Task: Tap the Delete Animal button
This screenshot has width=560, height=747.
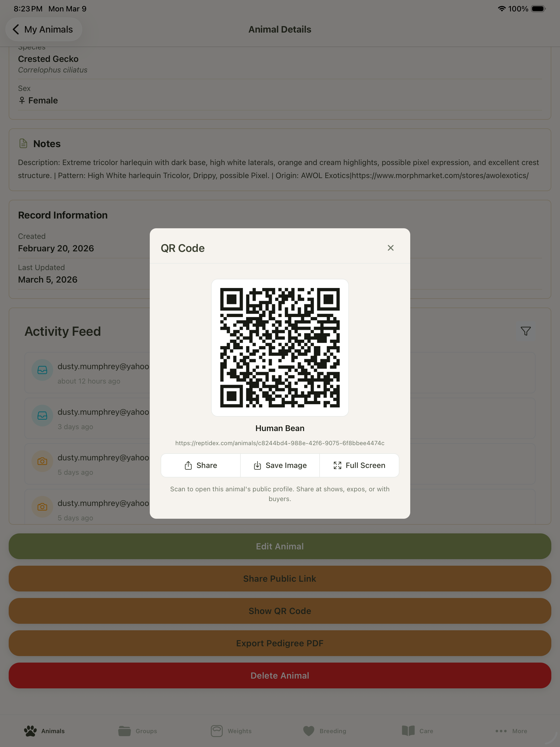Action: (x=280, y=675)
